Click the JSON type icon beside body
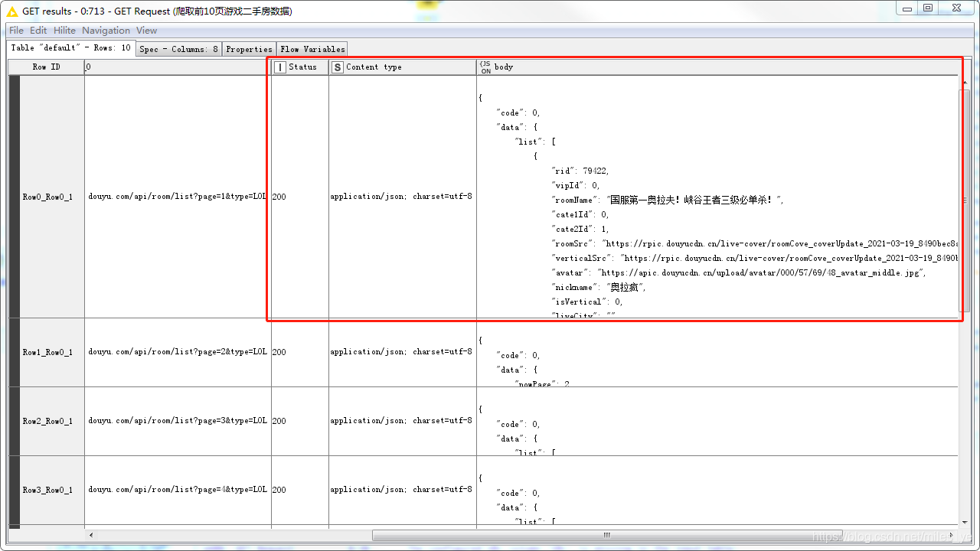The width and height of the screenshot is (980, 551). tap(485, 67)
